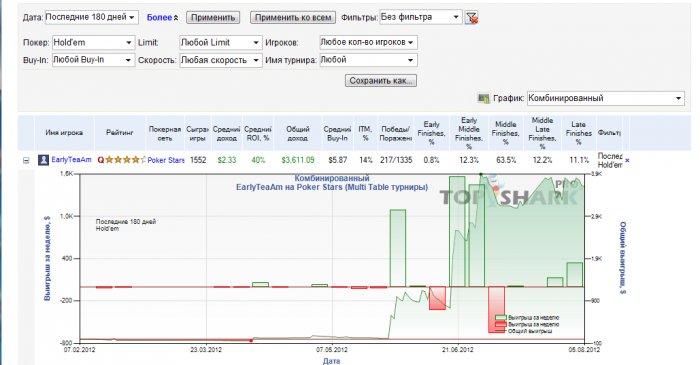This screenshot has height=365, width=700.
Task: Click the Общий выигрыш legend line swatch
Action: pos(501,331)
